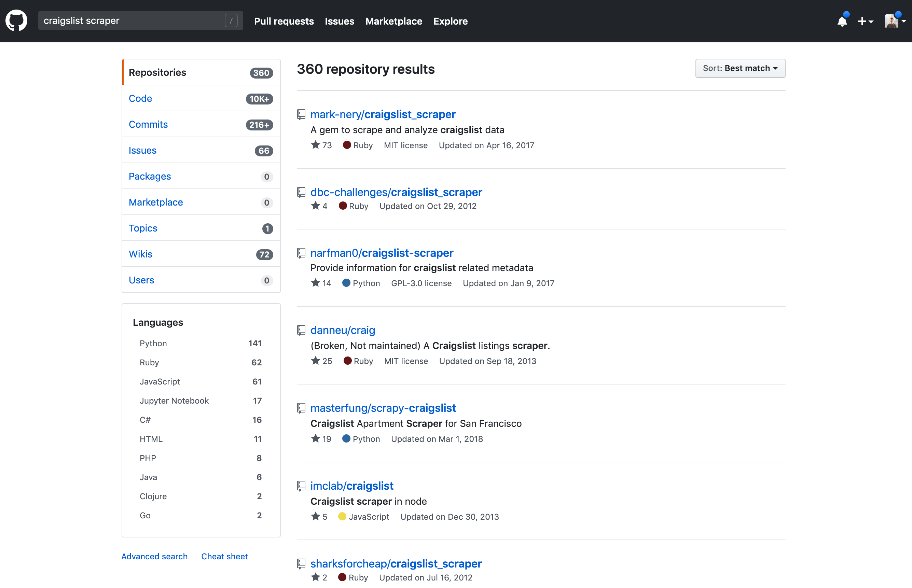912x588 pixels.
Task: Click "Updated on Apr 16, 2017" text
Action: tap(486, 145)
